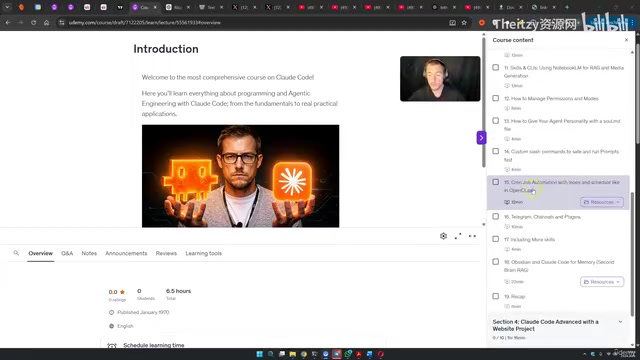Open Resources dropdown for lecture 18
Viewport: 640px width, 360px height.
[x=602, y=282]
